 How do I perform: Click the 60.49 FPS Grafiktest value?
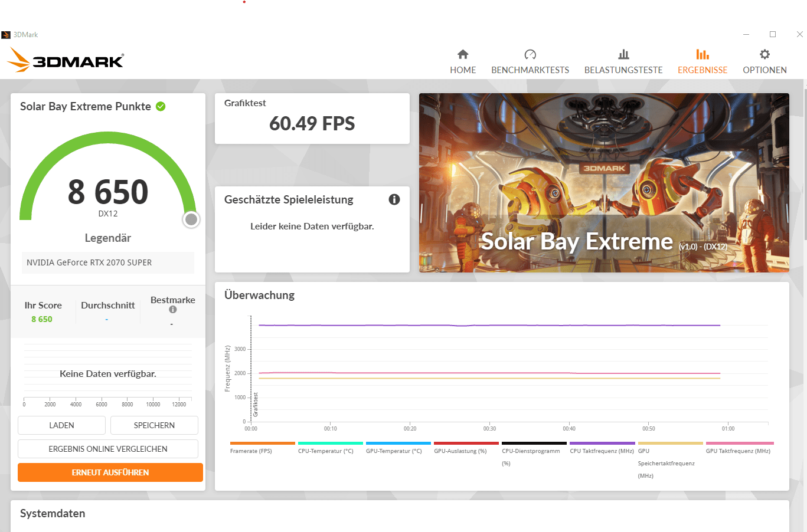click(x=312, y=124)
